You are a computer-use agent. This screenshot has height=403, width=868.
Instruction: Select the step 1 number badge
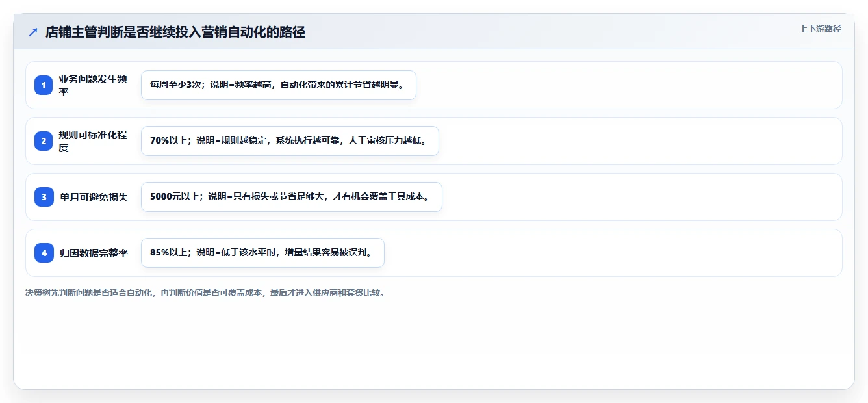(44, 85)
